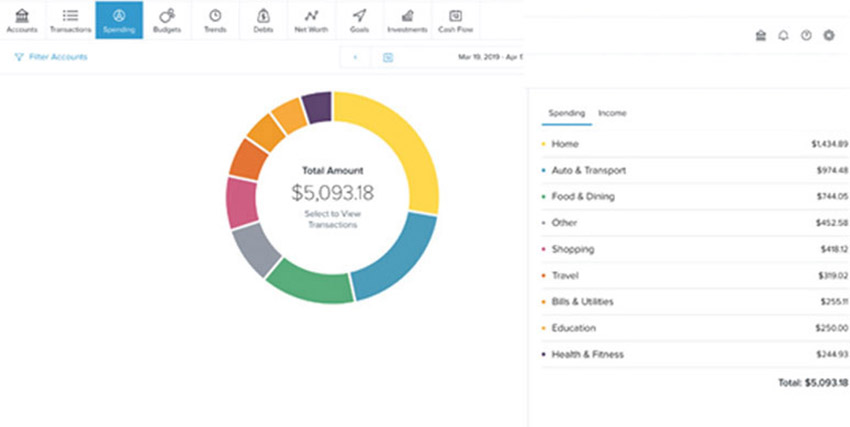
Task: Go to the Transactions view
Action: click(x=70, y=20)
